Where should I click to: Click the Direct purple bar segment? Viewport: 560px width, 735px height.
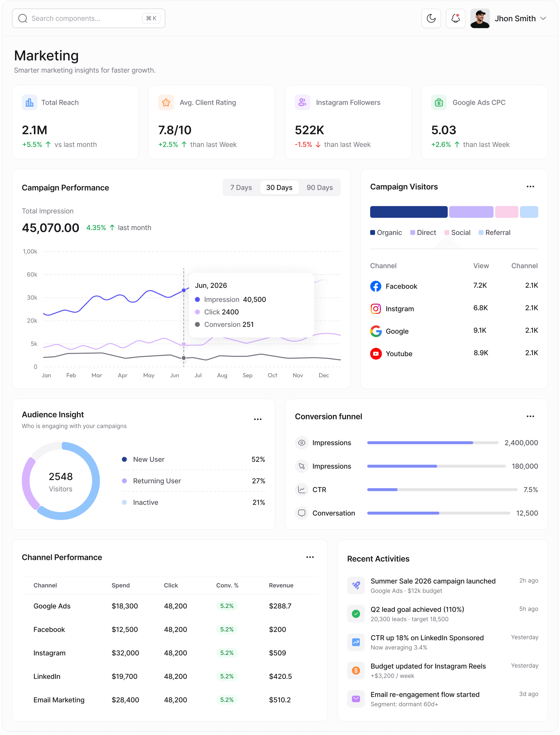coord(471,212)
